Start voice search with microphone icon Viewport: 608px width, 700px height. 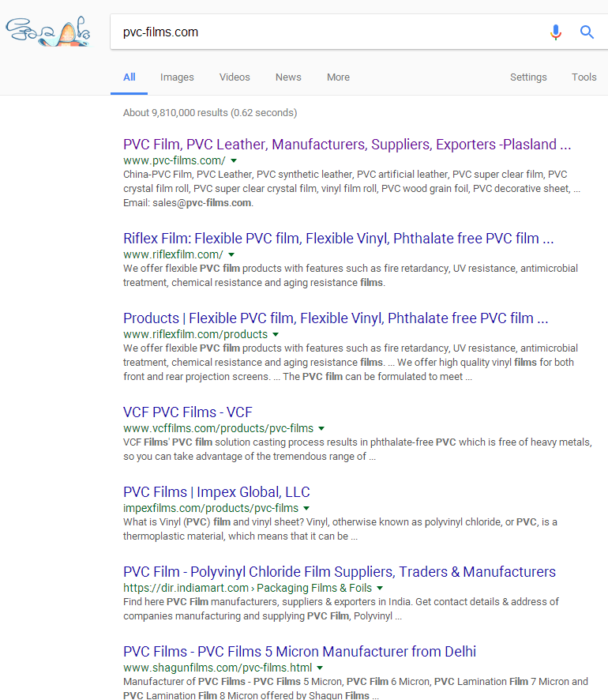click(x=555, y=32)
